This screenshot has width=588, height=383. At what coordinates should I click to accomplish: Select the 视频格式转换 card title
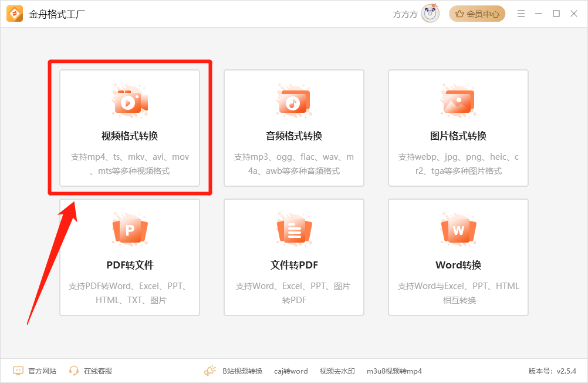pos(130,136)
